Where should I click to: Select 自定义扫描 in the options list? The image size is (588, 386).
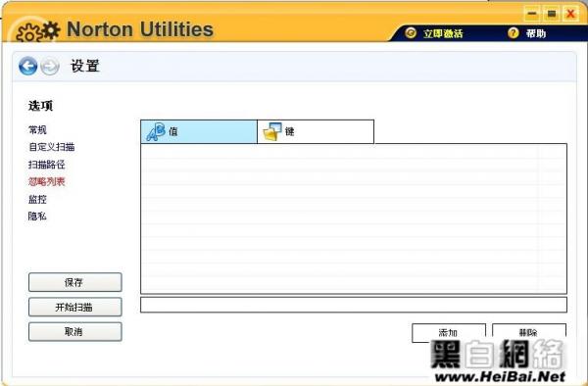click(x=51, y=147)
